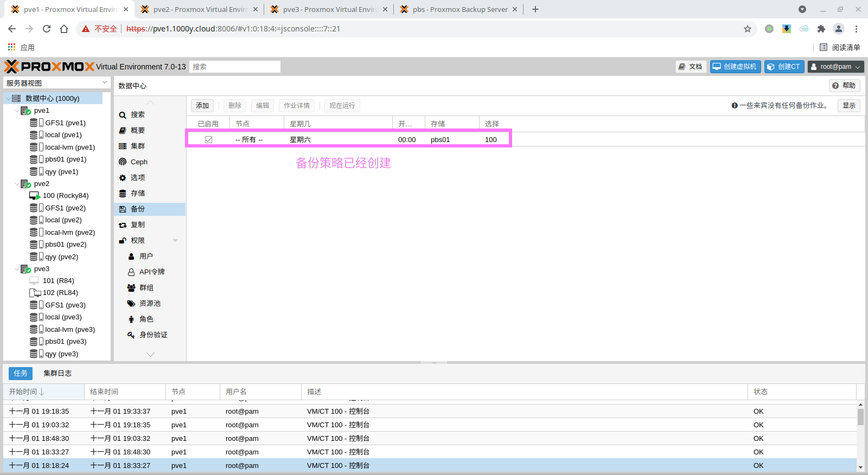Select the Replication (复制) menu icon
This screenshot has width=868, height=475.
click(123, 225)
